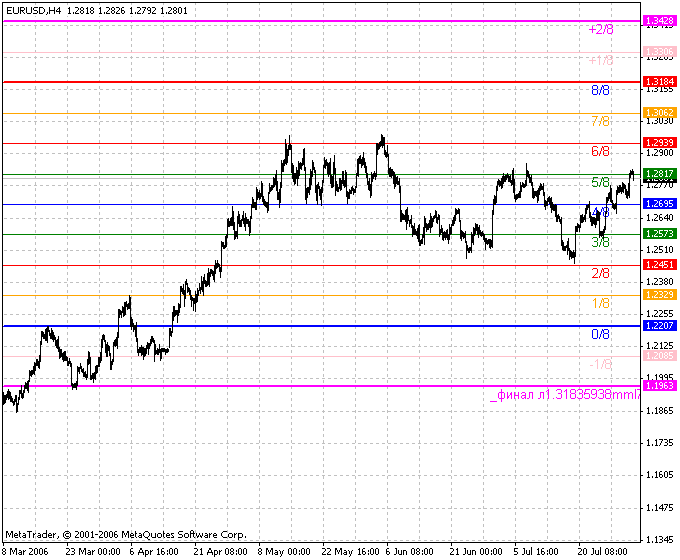Select the blue 0/8 level label
680x560 pixels.
click(600, 335)
